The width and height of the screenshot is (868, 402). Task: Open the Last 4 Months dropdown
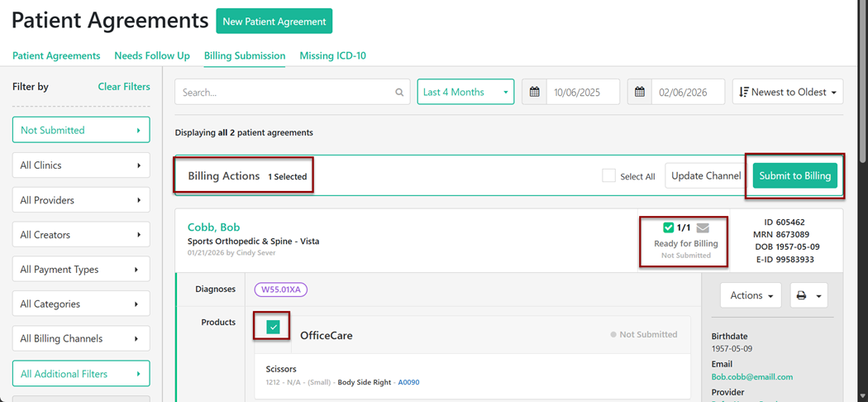click(465, 93)
